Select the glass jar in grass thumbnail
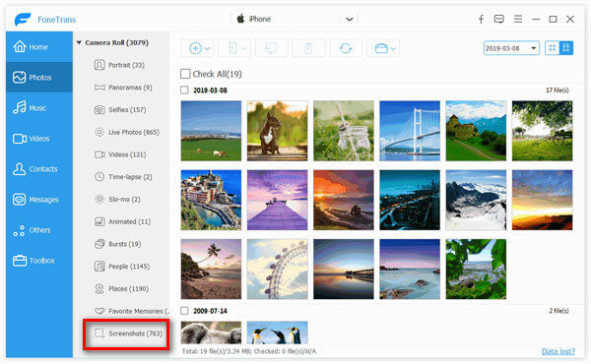This screenshot has height=364, width=591. tap(344, 131)
